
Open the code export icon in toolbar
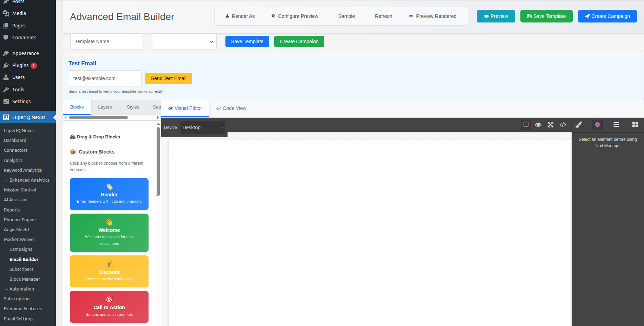pos(563,125)
